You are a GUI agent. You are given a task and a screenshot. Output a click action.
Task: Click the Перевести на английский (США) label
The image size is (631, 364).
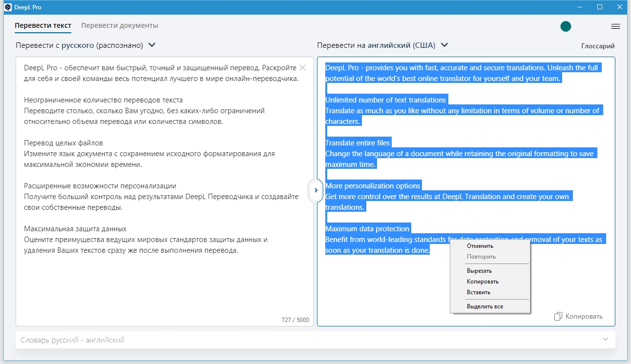[376, 45]
